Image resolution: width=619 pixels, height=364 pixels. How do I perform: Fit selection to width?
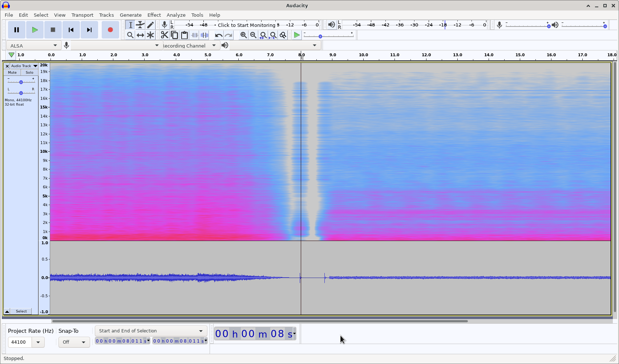tap(263, 35)
